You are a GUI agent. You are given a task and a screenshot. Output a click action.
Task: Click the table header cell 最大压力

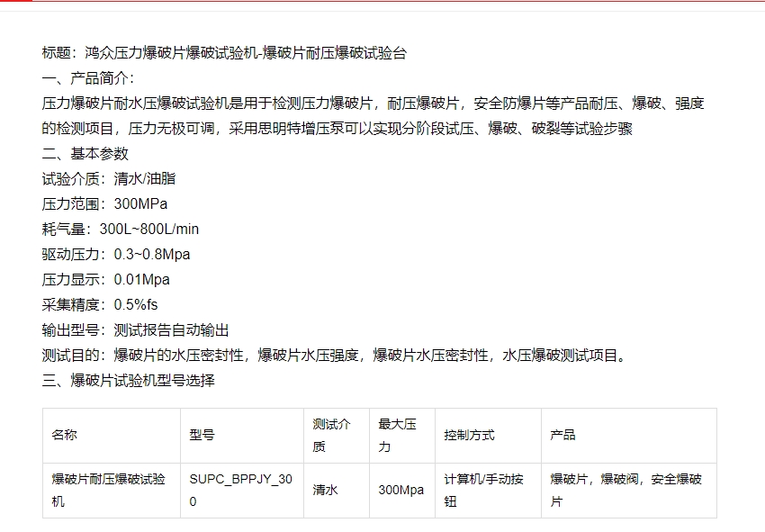(x=402, y=436)
